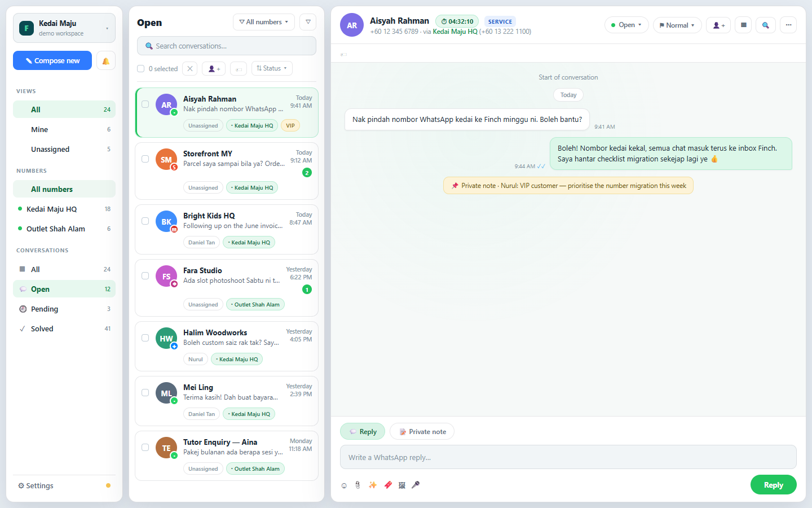Click the Search conversations field
Viewport: 812px width, 508px height.
click(227, 46)
